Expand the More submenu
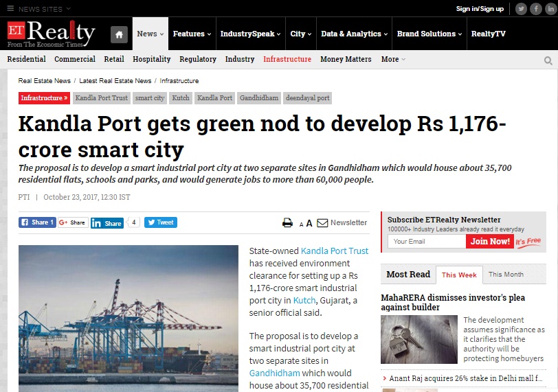Screen dimensions: 558x392 tap(393, 59)
